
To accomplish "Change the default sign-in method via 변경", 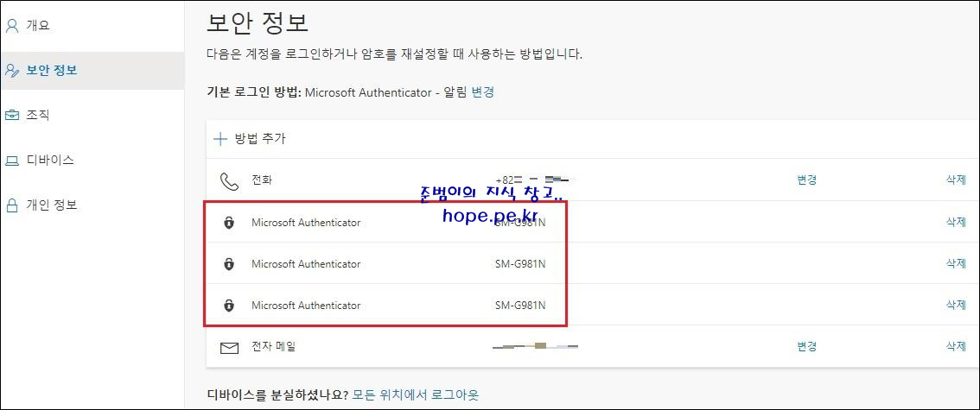I will click(x=483, y=92).
